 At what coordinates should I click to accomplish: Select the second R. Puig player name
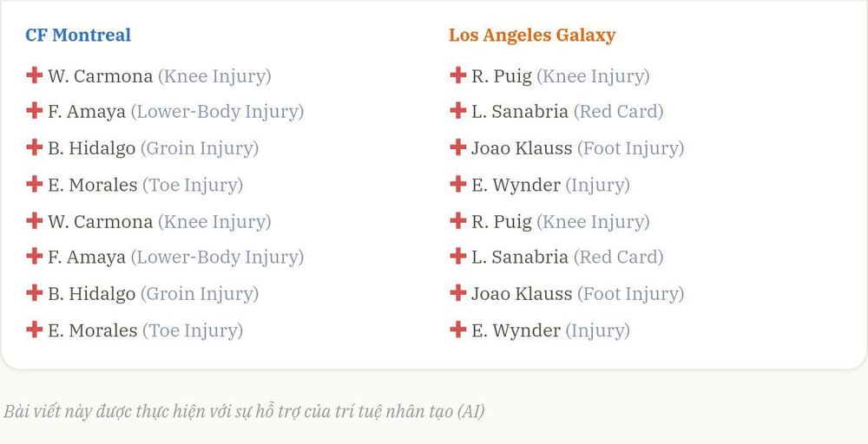(502, 222)
